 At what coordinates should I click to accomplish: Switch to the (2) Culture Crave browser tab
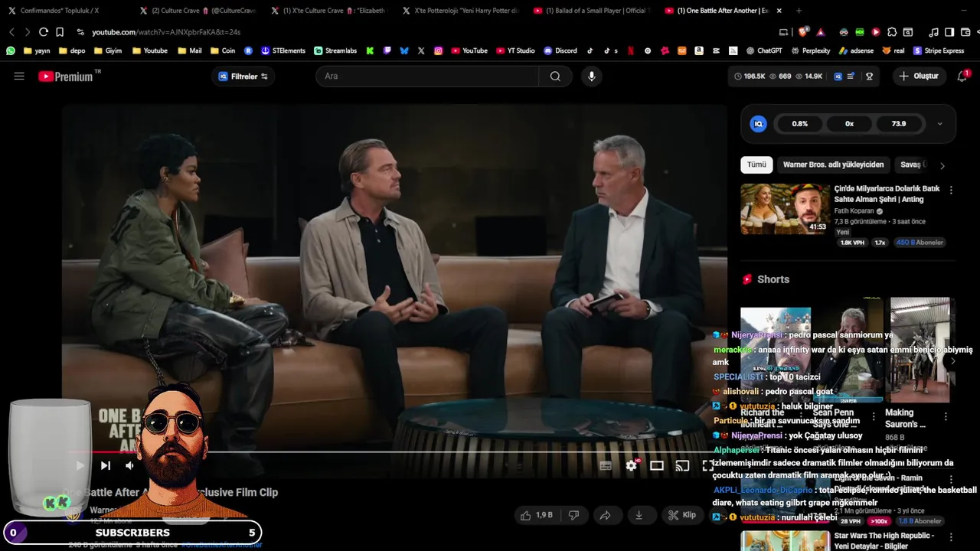197,11
